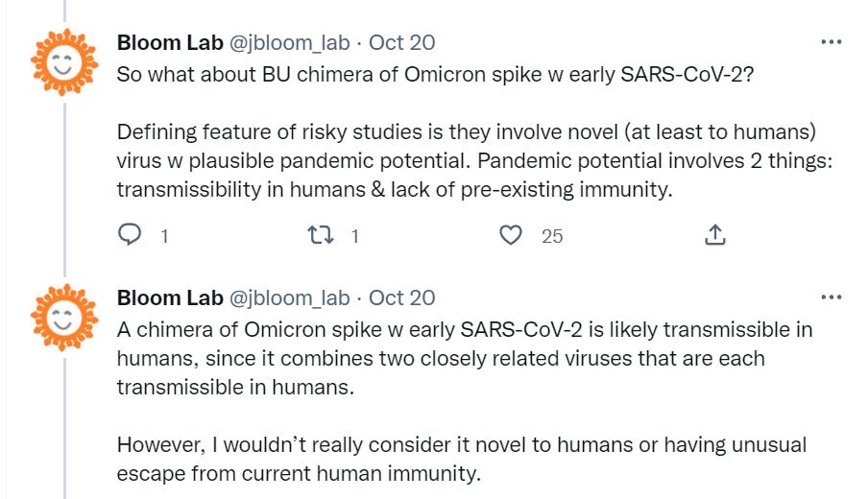Image resolution: width=868 pixels, height=499 pixels.
Task: Open the three-dot menu on the second tweet
Action: (831, 297)
